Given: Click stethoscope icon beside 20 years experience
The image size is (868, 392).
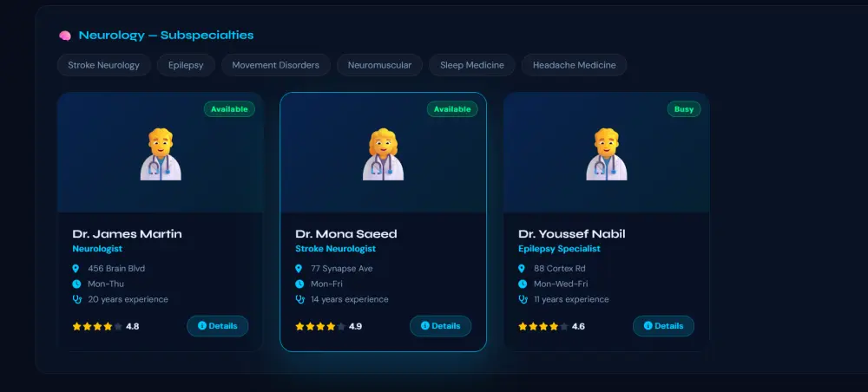Looking at the screenshot, I should 77,300.
